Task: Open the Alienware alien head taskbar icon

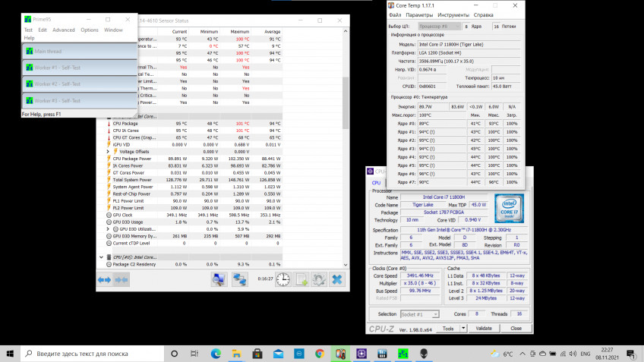Action: [x=424, y=354]
